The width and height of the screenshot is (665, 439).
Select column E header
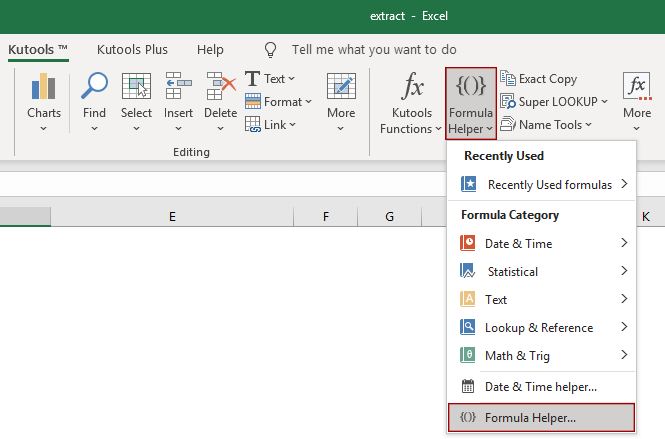(x=172, y=216)
